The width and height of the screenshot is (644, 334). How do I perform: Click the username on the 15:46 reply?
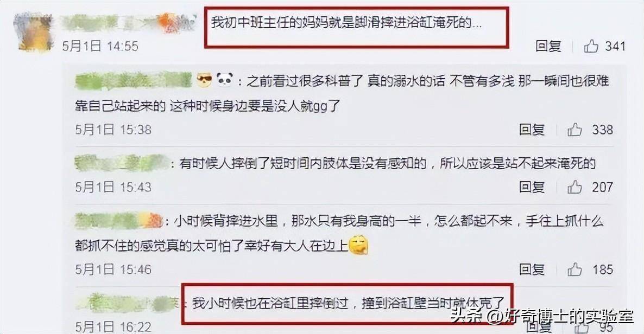tap(118, 221)
